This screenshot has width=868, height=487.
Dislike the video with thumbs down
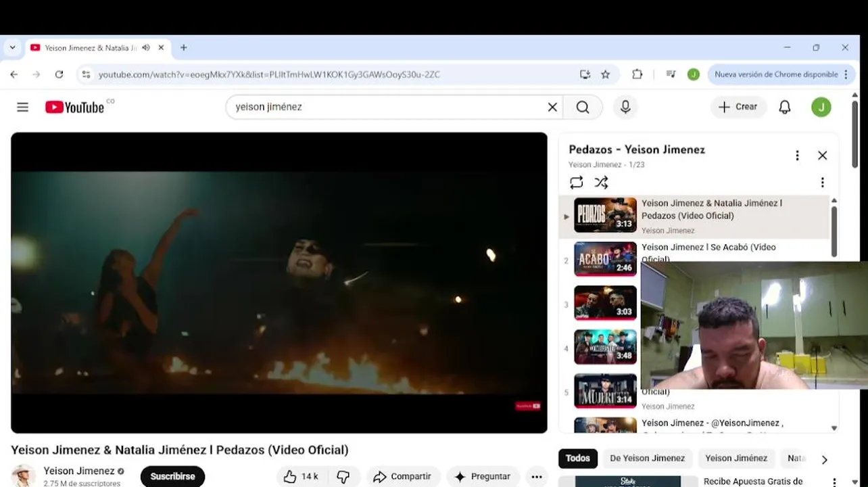pos(343,477)
